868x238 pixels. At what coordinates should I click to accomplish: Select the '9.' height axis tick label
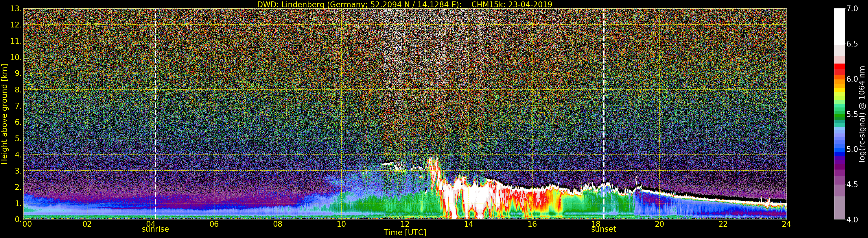(18, 74)
